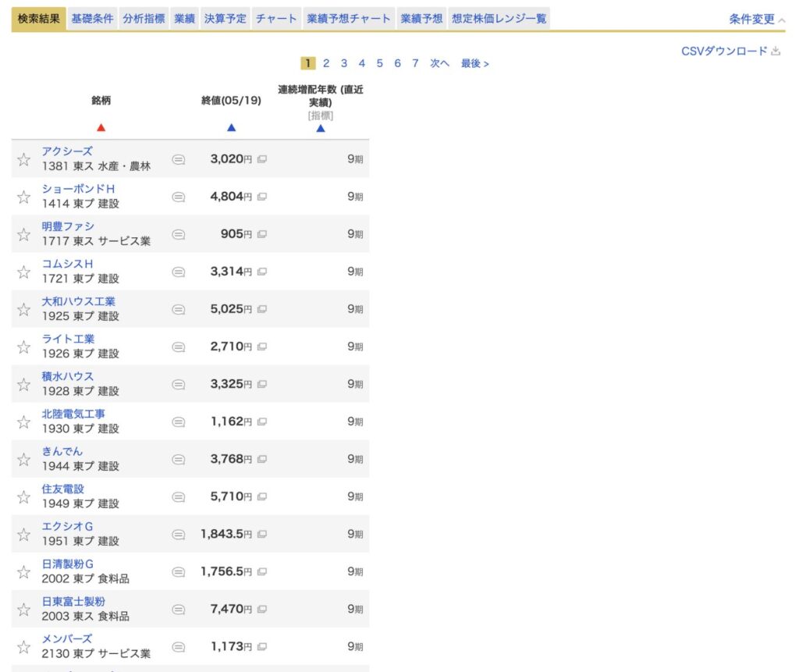Click popup icon beside 1,843.5円
Viewport: 799px width, 672px height.
click(x=262, y=534)
